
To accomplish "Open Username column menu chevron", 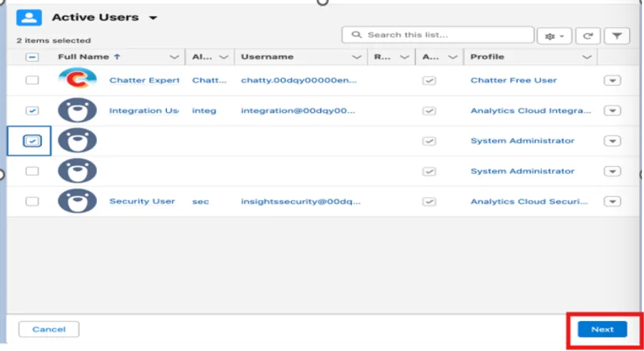I will (x=357, y=57).
